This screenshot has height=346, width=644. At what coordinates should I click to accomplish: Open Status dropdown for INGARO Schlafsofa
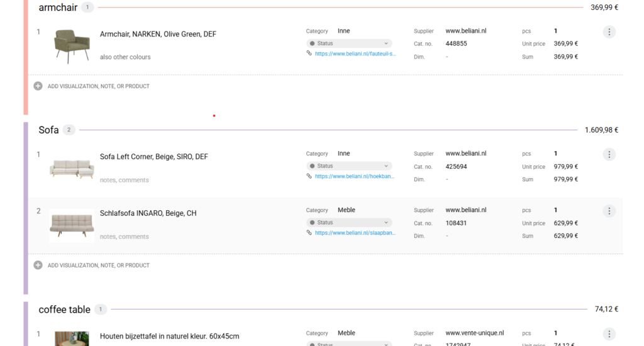coord(349,223)
